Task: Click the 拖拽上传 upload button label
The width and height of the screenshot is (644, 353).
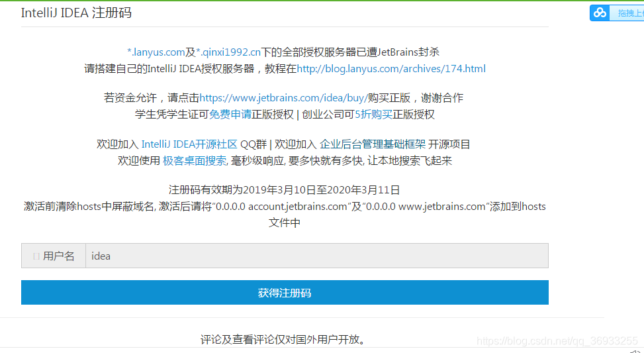Action: (x=631, y=13)
